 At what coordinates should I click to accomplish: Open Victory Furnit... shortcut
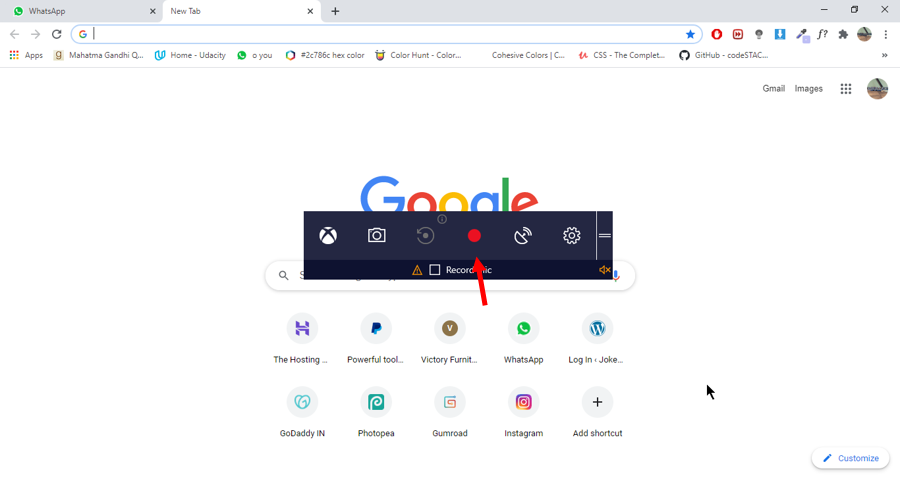pyautogui.click(x=449, y=339)
